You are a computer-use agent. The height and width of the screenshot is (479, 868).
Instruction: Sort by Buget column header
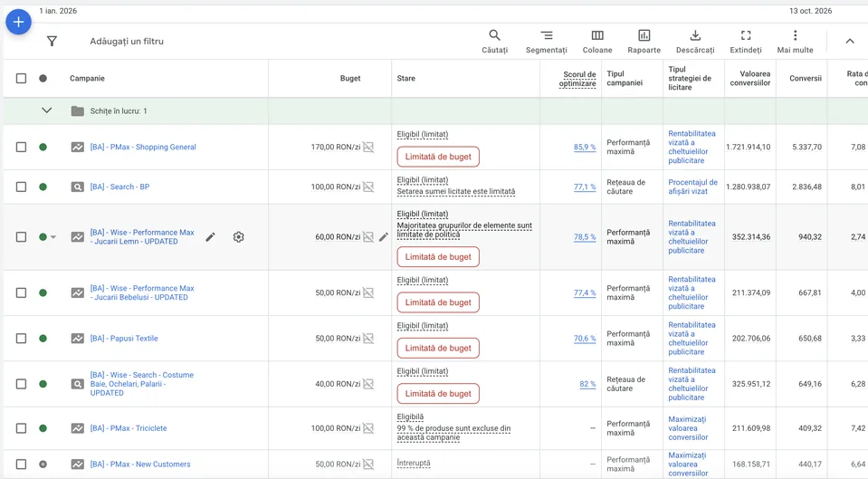pyautogui.click(x=350, y=78)
